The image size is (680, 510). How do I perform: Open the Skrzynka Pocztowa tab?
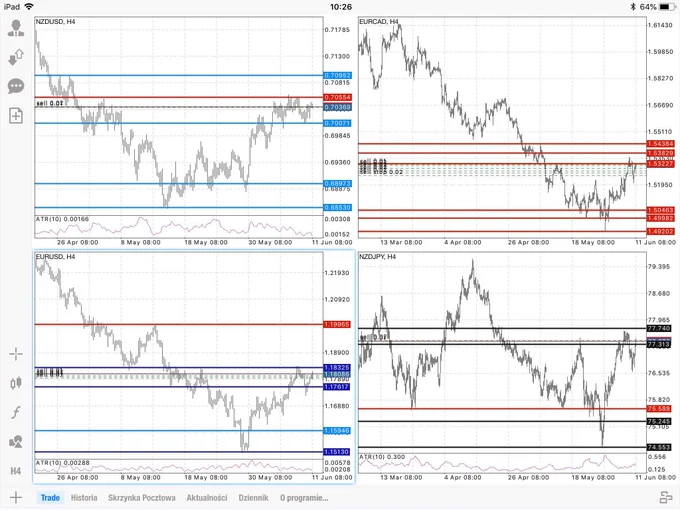click(x=141, y=498)
